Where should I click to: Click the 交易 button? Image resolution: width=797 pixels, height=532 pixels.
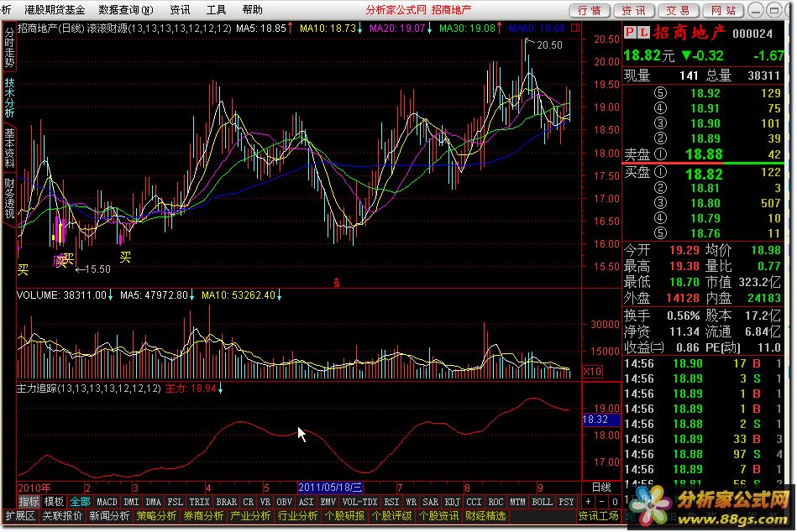click(x=678, y=10)
